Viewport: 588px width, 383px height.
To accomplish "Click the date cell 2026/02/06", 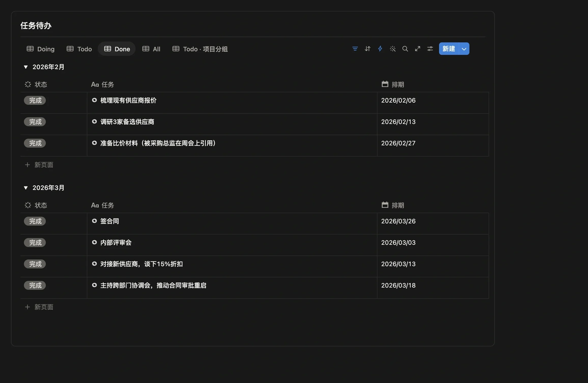I will (x=433, y=103).
